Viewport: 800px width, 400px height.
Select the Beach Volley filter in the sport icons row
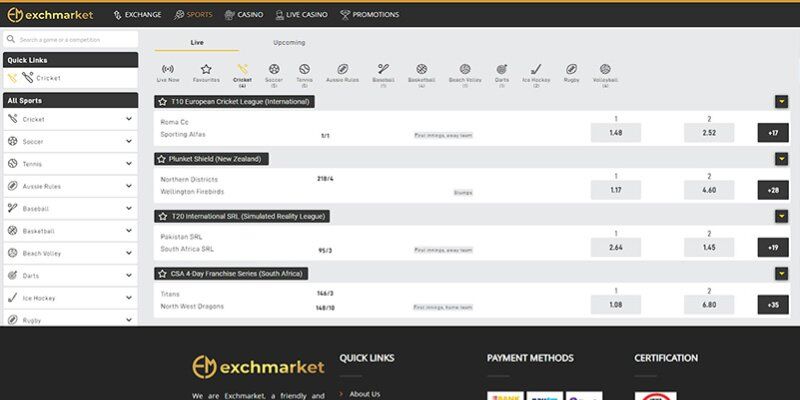(465, 75)
